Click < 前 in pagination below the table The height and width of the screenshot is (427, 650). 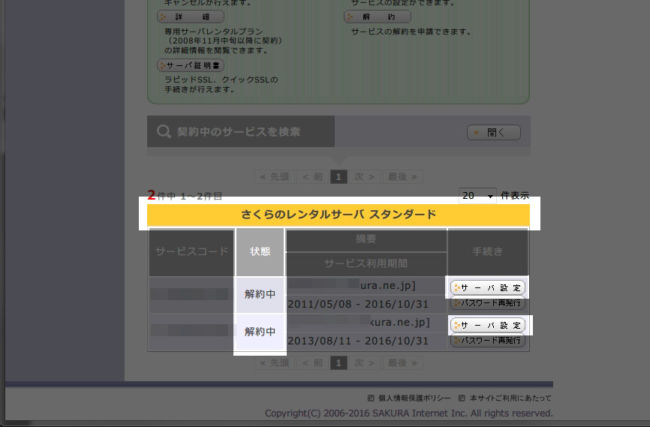click(x=313, y=363)
